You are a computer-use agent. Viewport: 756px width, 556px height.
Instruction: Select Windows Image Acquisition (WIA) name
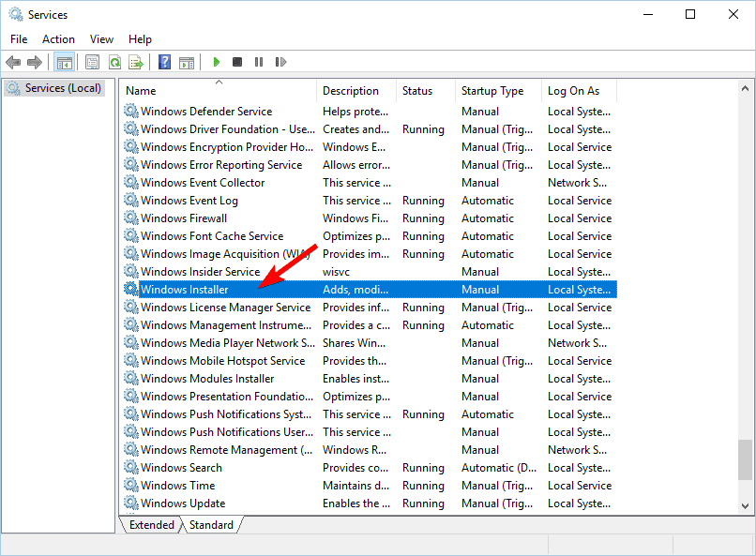225,254
